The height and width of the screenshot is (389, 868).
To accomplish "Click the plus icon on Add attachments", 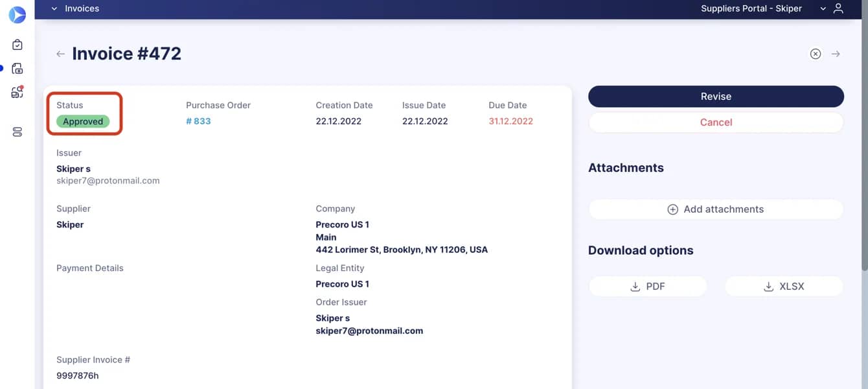I will (x=672, y=209).
